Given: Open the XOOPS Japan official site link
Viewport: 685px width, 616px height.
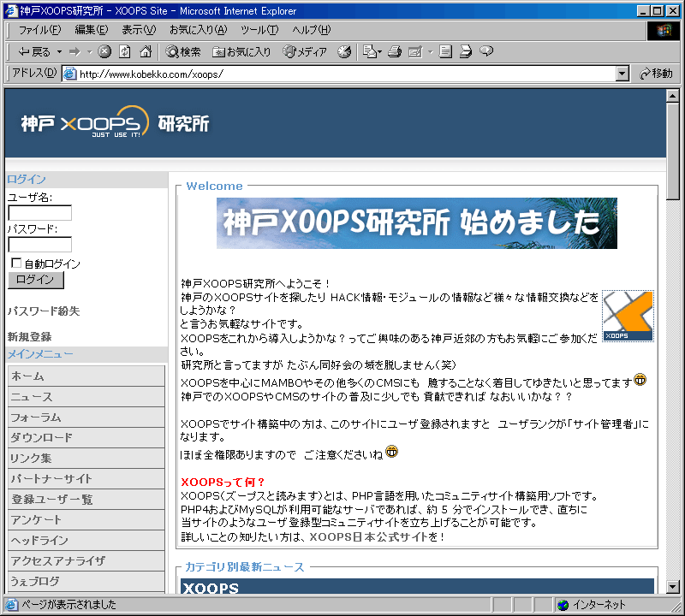Looking at the screenshot, I should click(368, 536).
